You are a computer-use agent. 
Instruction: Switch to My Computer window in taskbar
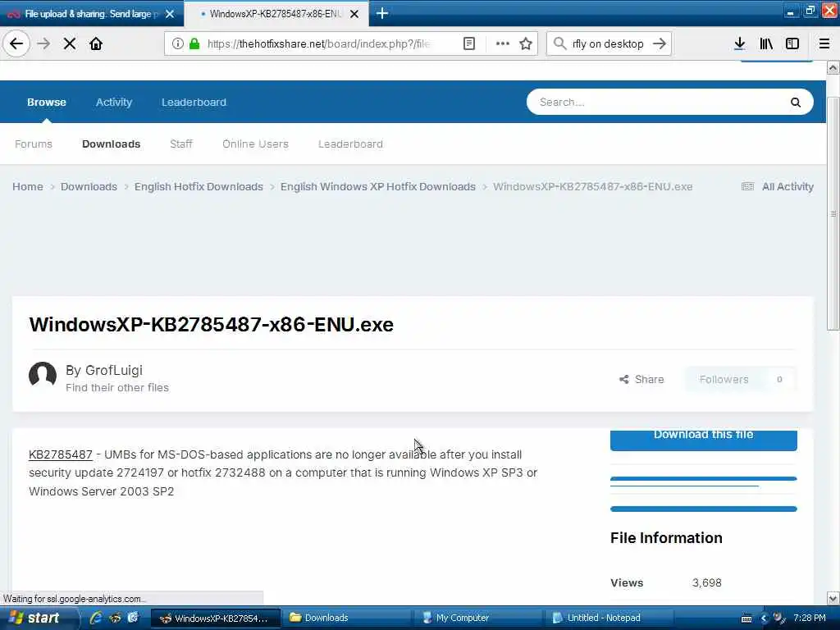478,618
